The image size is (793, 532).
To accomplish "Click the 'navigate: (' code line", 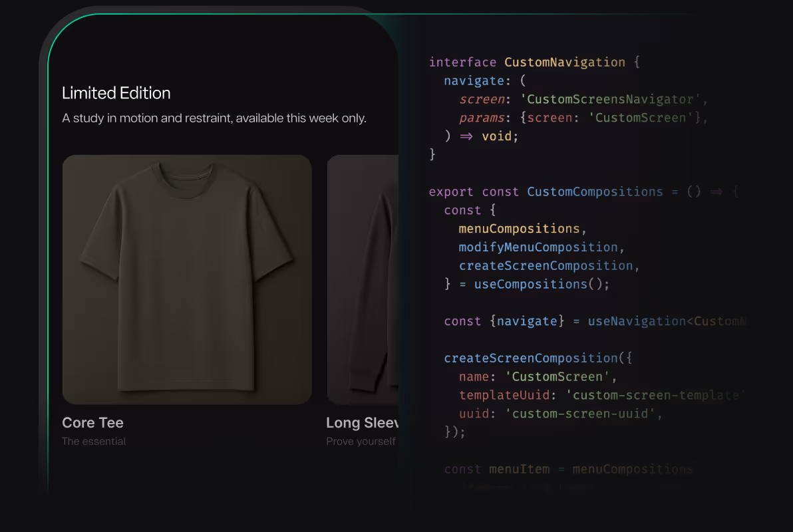I will tap(485, 81).
